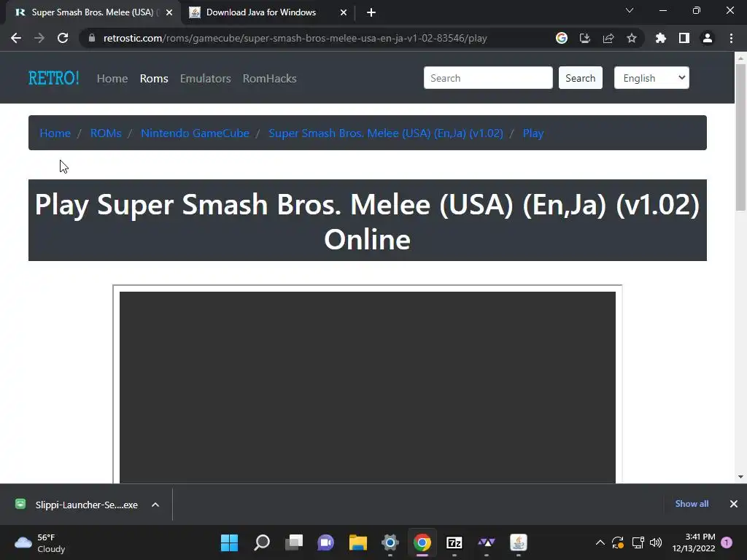Viewport: 747px width, 560px height.
Task: Click the Super Smash Bros. Melee breadcrumb link
Action: 386,133
